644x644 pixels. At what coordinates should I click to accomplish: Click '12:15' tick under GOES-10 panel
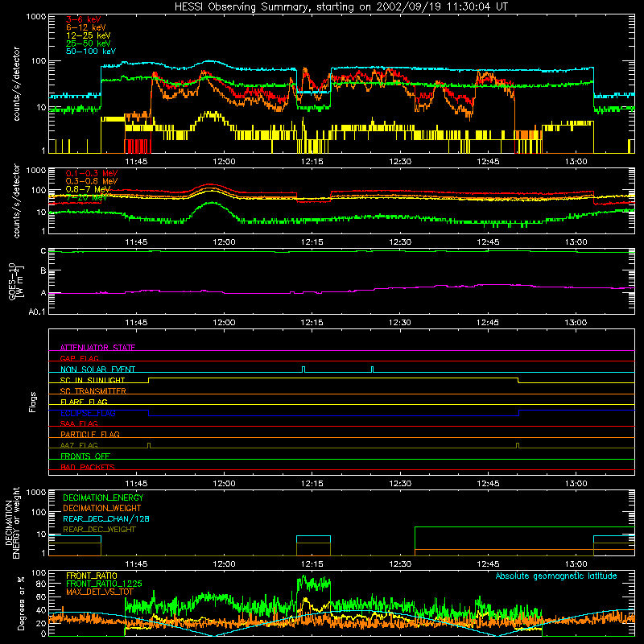tap(312, 323)
